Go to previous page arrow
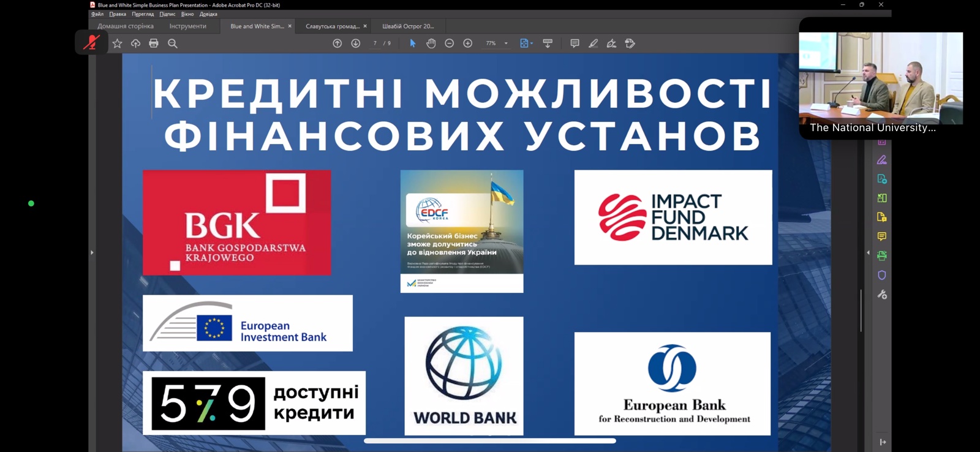The image size is (980, 452). tap(337, 43)
